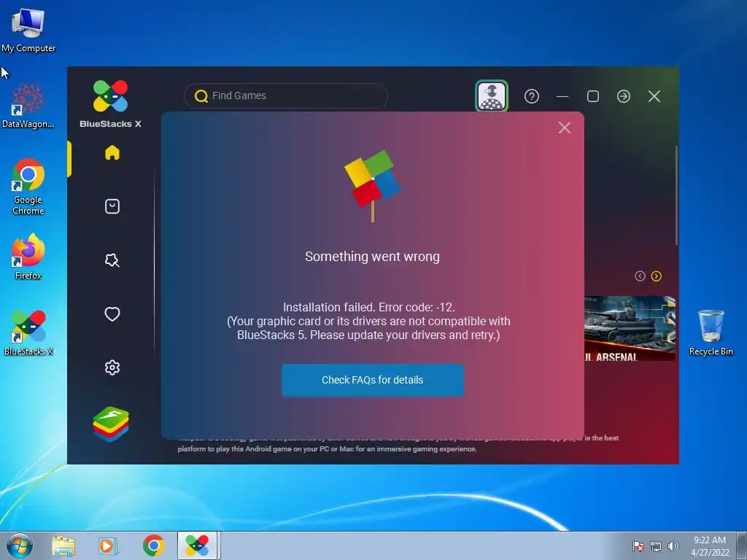The width and height of the screenshot is (747, 560).
Task: Open media player from taskbar
Action: pyautogui.click(x=108, y=545)
